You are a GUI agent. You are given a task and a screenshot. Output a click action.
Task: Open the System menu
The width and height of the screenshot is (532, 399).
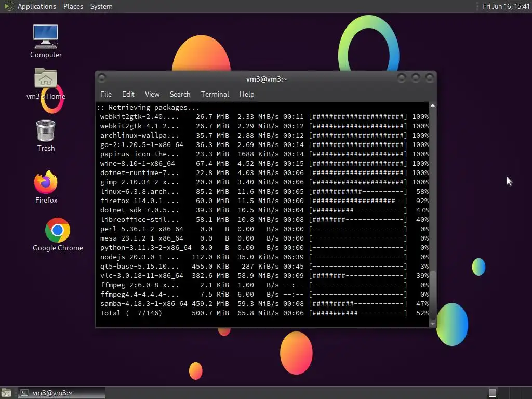tap(101, 6)
